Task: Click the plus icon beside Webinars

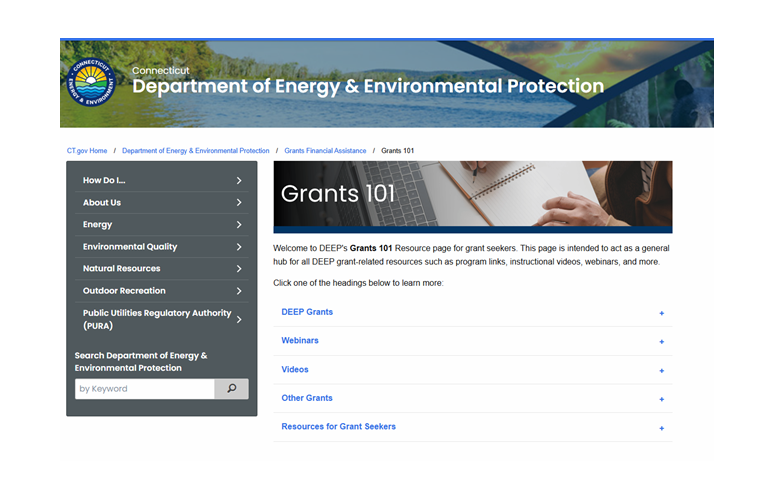Action: (661, 342)
